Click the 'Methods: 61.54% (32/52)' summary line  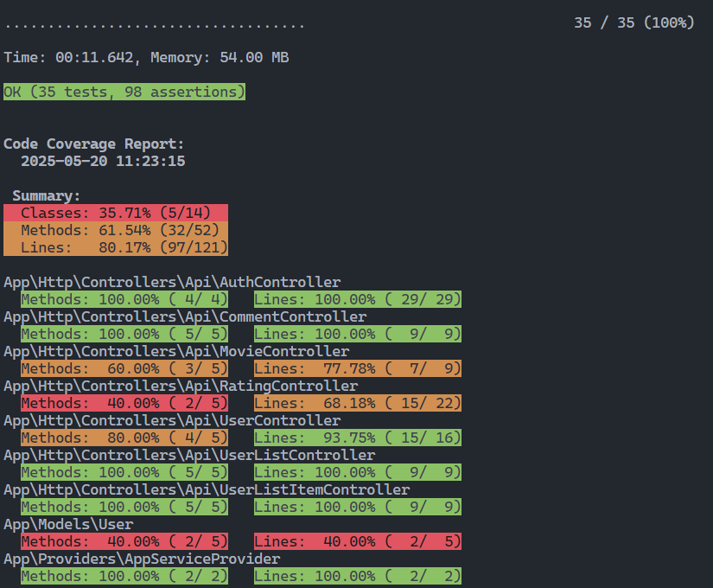tap(116, 230)
